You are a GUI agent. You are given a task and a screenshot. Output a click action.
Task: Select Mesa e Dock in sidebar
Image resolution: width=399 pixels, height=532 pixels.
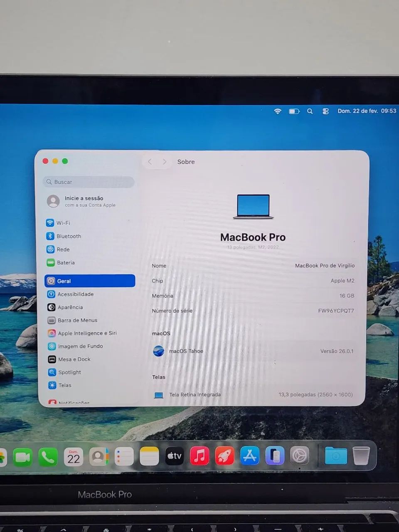tap(74, 359)
